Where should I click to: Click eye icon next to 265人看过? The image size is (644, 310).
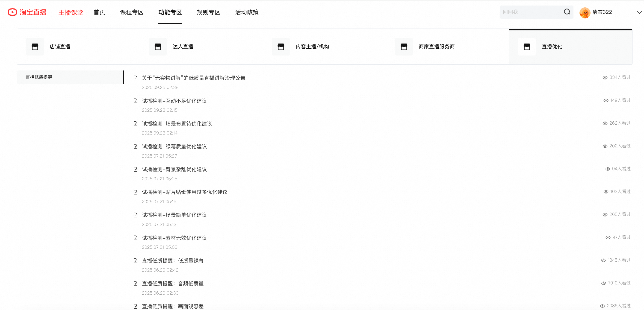[x=605, y=215]
